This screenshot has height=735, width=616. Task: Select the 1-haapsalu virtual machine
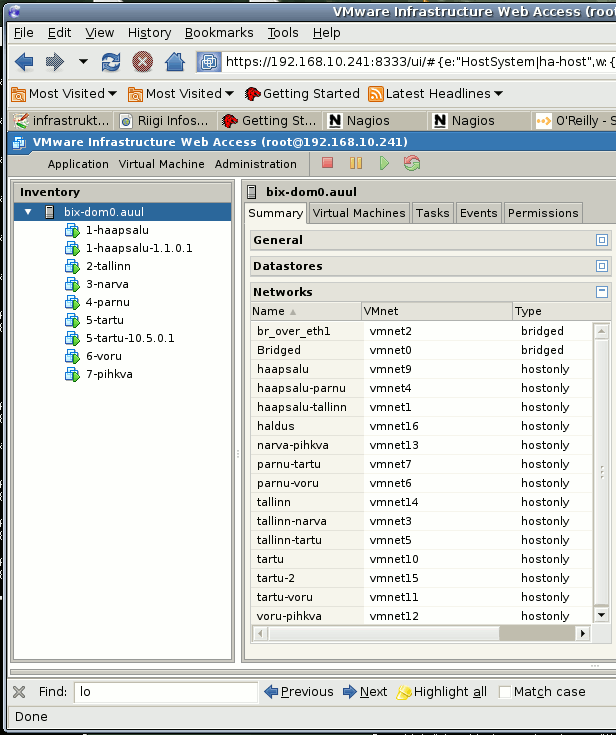tap(117, 230)
